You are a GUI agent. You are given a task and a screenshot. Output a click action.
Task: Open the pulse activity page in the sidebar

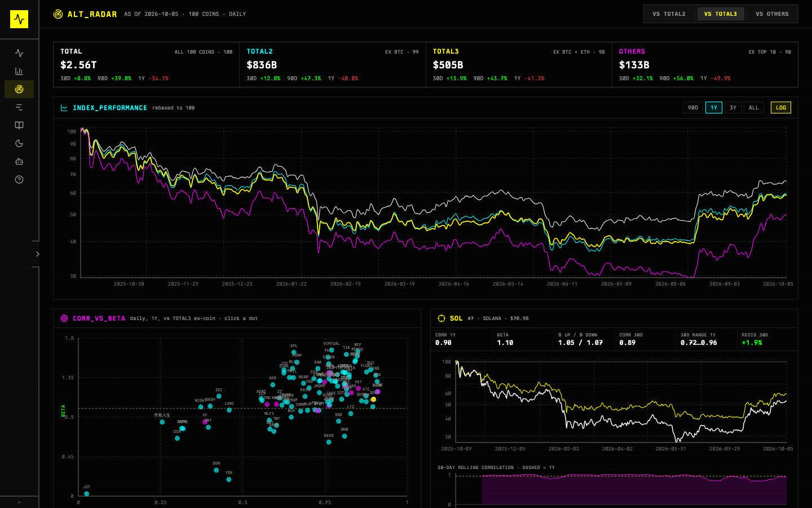(19, 53)
